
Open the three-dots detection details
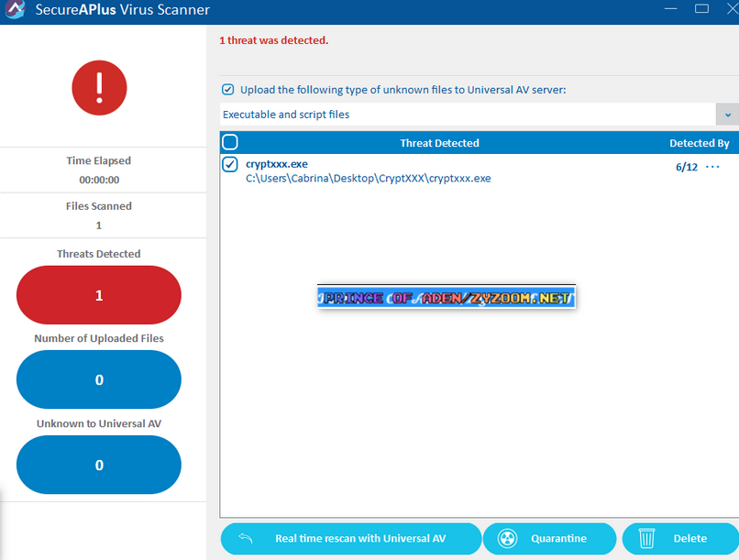click(x=712, y=167)
